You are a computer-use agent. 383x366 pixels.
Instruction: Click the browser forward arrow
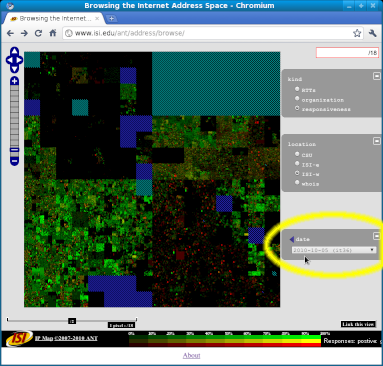click(x=24, y=33)
